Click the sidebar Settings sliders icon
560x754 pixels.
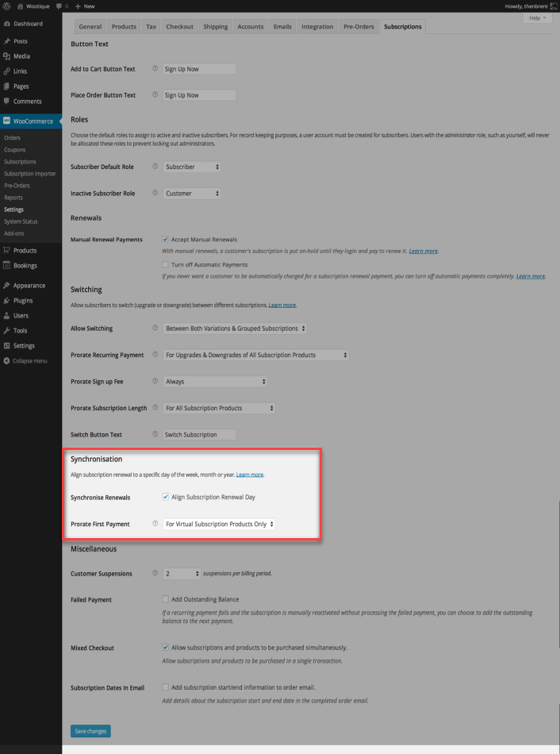pyautogui.click(x=6, y=346)
